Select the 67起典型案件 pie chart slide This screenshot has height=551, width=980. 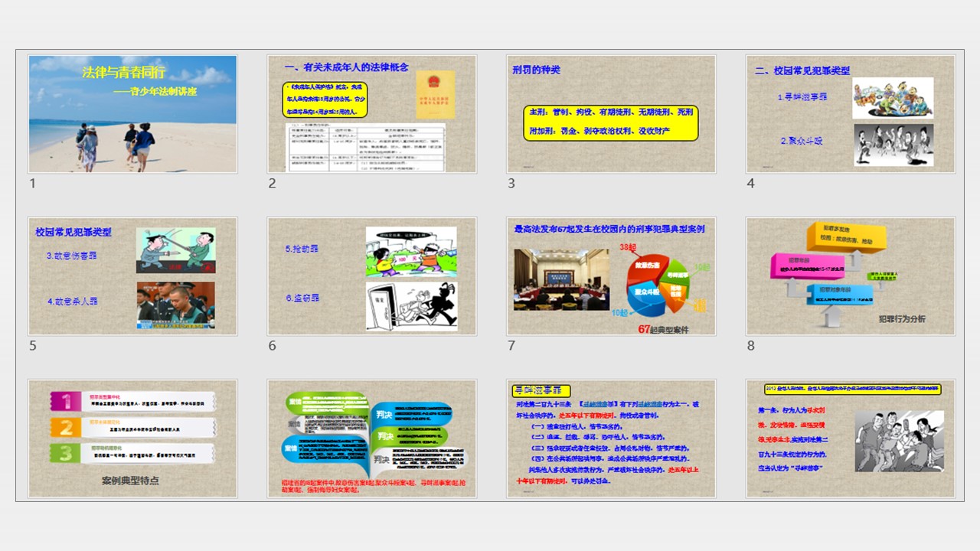click(611, 276)
